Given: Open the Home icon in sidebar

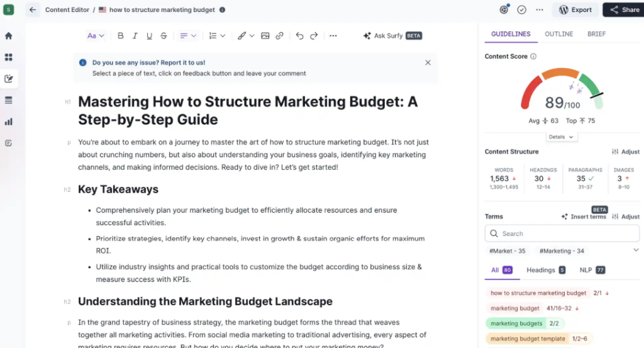Looking at the screenshot, I should (9, 36).
